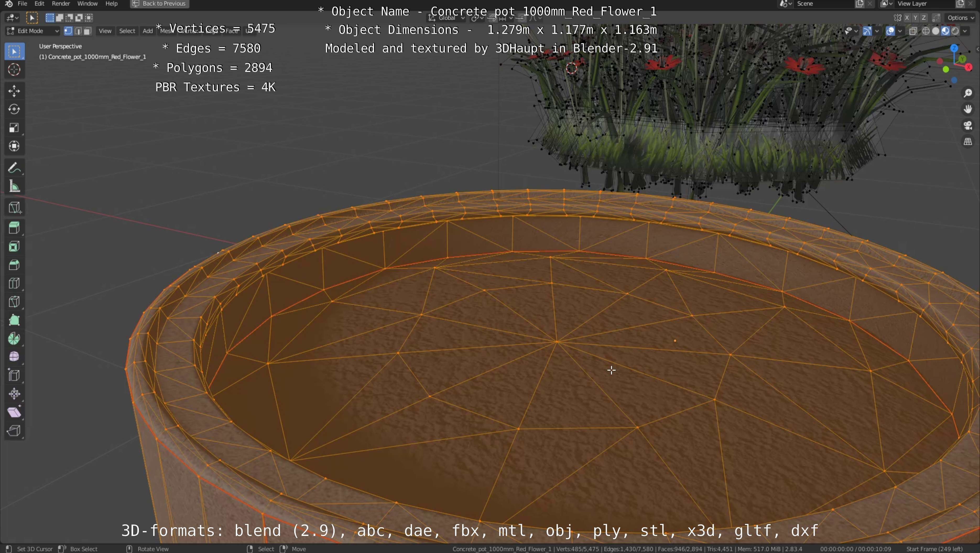Screen dimensions: 980x553
Task: Open the Edit menu
Action: pos(40,4)
